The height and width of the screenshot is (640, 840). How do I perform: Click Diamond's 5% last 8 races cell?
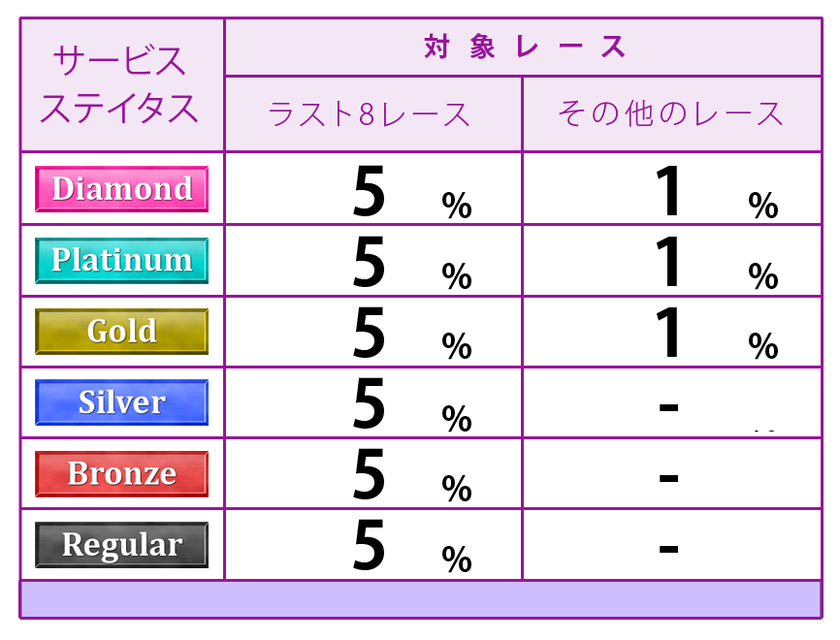pyautogui.click(x=373, y=188)
